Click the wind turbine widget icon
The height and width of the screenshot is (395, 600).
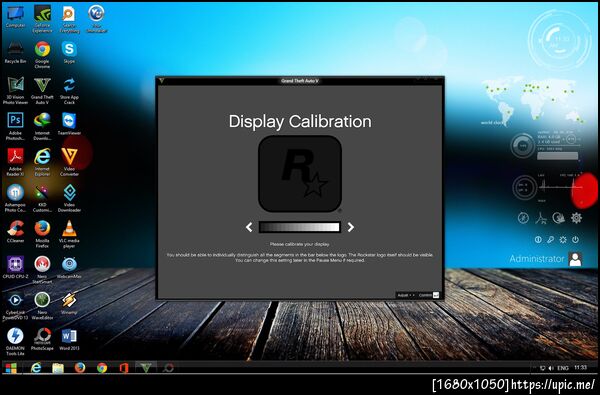(x=541, y=218)
